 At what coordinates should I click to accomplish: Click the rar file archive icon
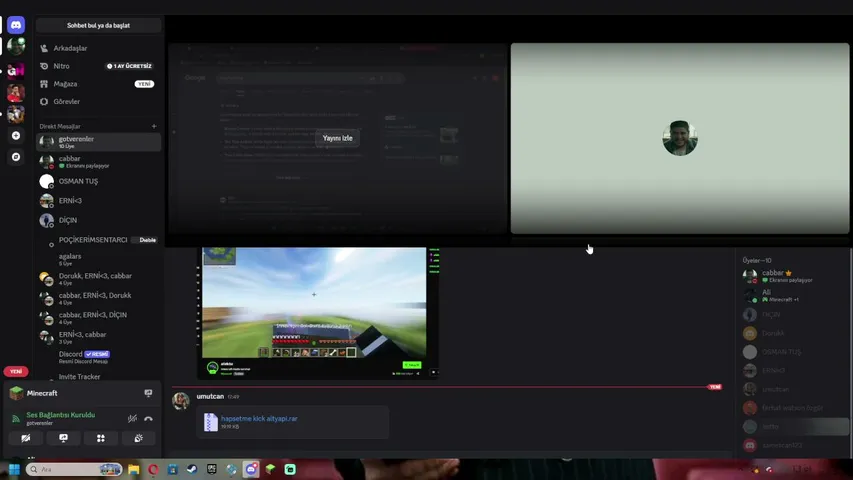pos(211,422)
